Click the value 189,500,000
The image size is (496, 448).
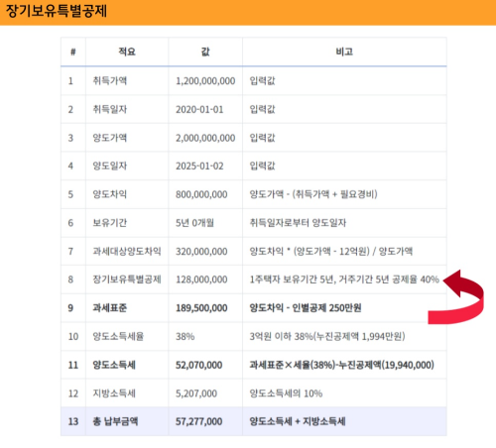click(x=201, y=308)
